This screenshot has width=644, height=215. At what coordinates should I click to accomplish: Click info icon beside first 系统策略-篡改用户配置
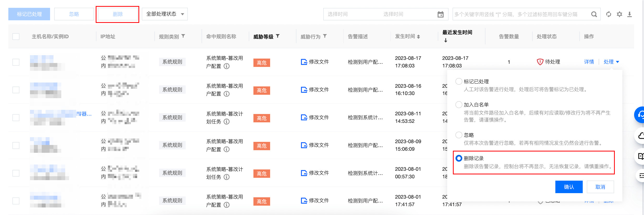227,66
